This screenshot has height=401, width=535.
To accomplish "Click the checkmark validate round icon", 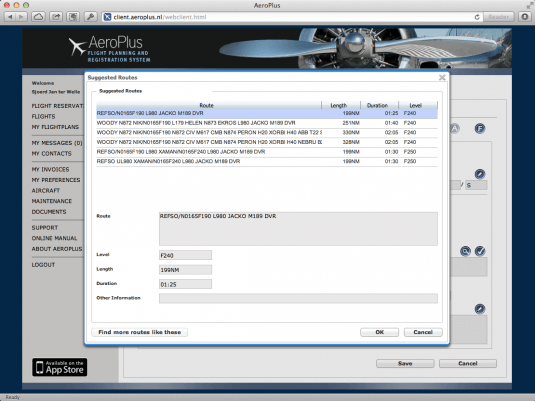I will 480,251.
